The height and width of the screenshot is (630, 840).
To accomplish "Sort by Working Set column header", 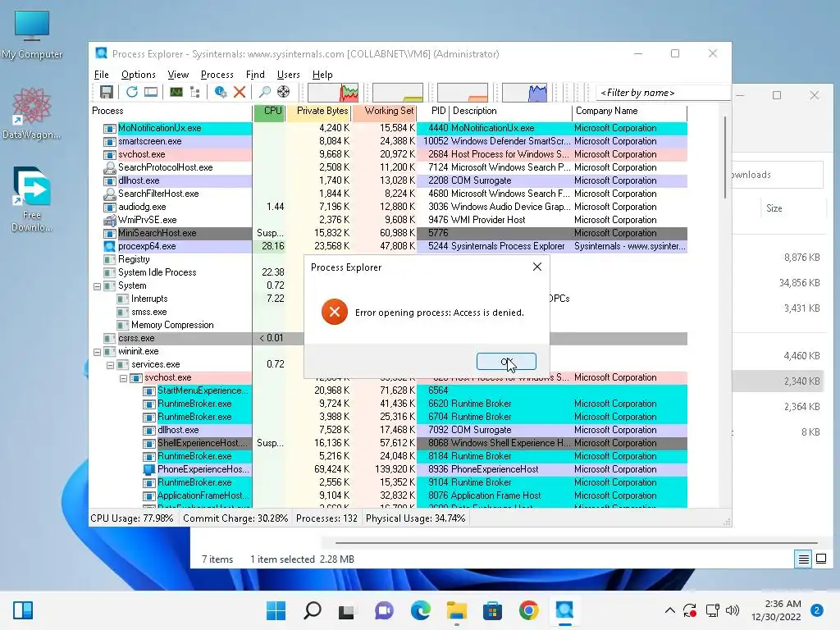I will pyautogui.click(x=385, y=111).
